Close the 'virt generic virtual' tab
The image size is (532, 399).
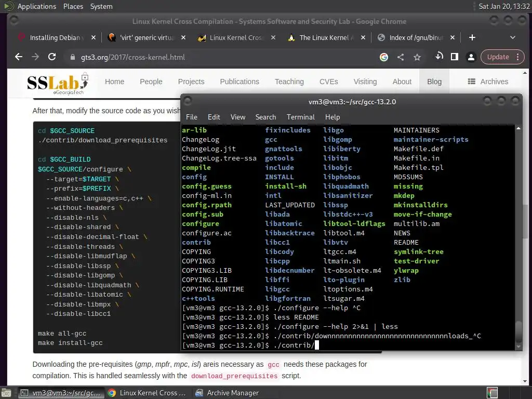(x=183, y=37)
